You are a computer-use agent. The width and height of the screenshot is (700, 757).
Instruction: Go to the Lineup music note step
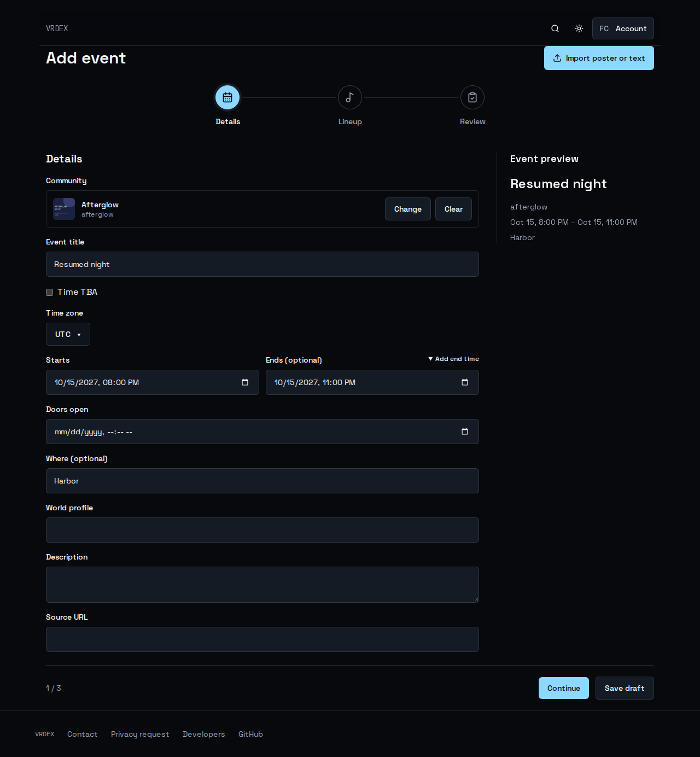point(350,97)
